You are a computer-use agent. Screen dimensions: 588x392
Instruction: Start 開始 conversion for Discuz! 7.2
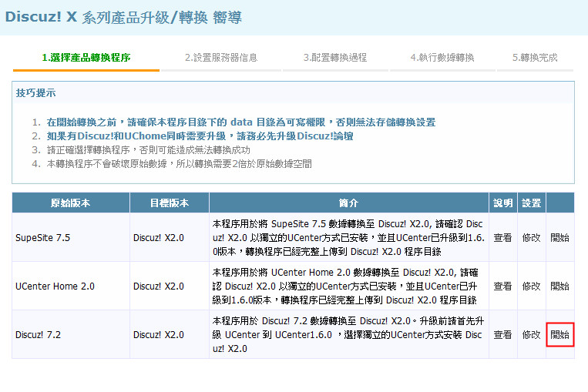tap(560, 335)
